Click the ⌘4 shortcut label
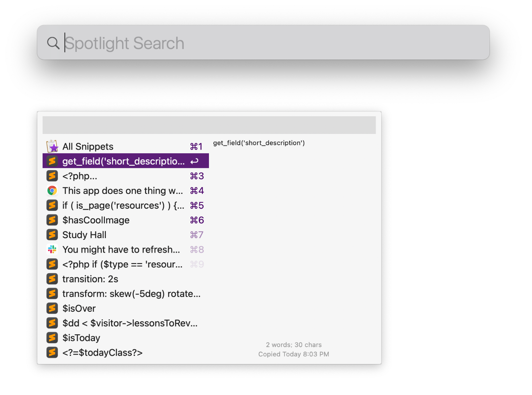The width and height of the screenshot is (532, 395). point(197,191)
